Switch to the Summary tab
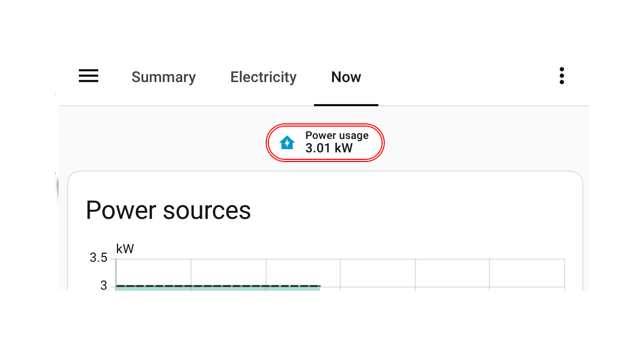 tap(164, 77)
